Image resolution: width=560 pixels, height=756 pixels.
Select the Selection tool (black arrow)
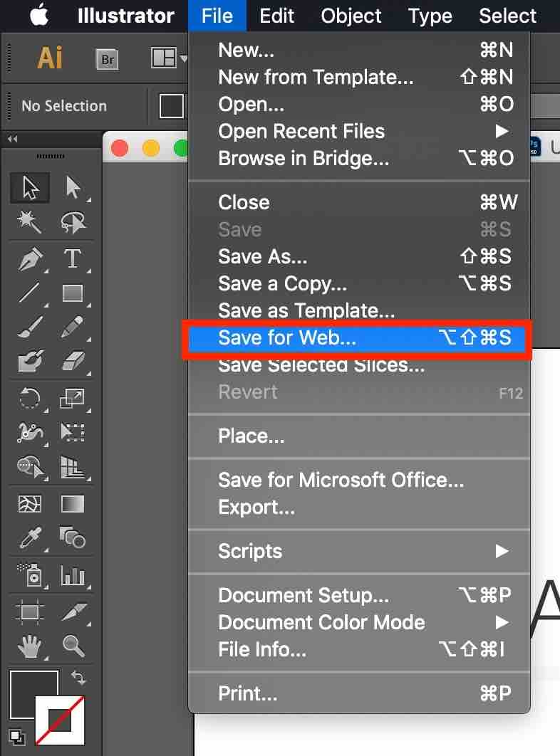click(30, 187)
